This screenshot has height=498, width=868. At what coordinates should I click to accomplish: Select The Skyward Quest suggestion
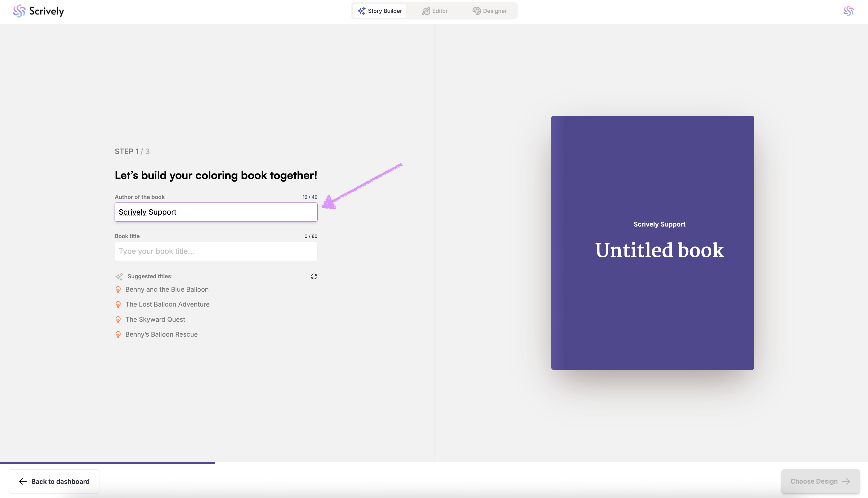pos(155,319)
